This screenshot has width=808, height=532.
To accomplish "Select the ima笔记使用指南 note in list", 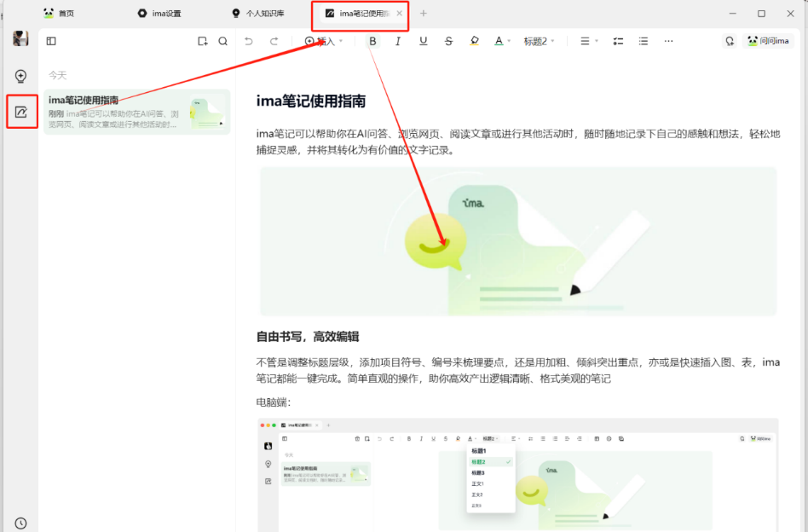I will click(x=137, y=112).
